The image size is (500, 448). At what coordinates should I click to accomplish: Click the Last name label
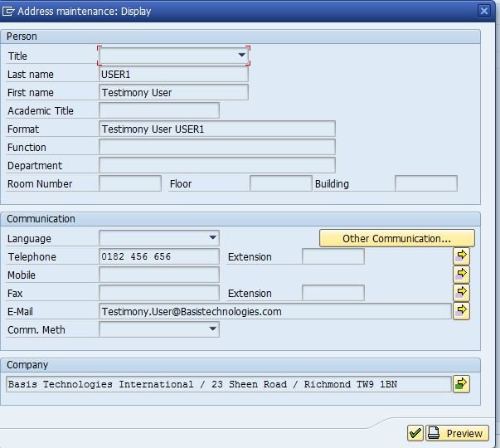[x=31, y=74]
